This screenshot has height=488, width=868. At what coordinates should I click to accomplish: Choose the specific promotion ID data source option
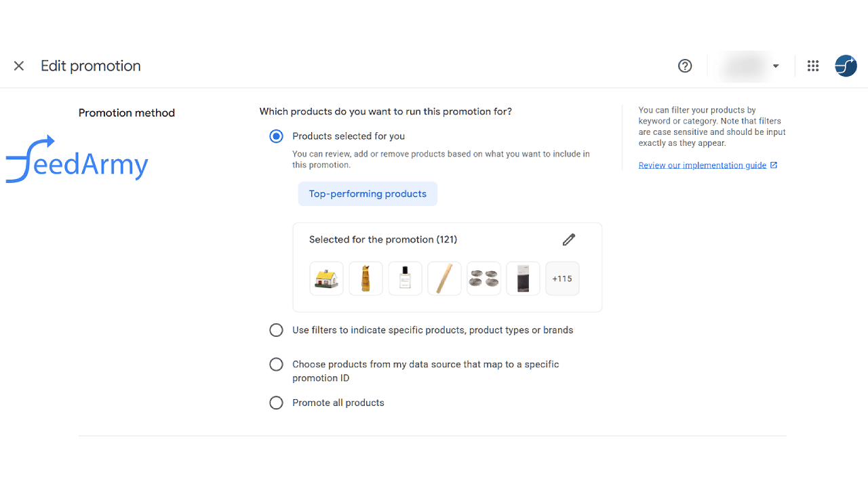pos(276,365)
